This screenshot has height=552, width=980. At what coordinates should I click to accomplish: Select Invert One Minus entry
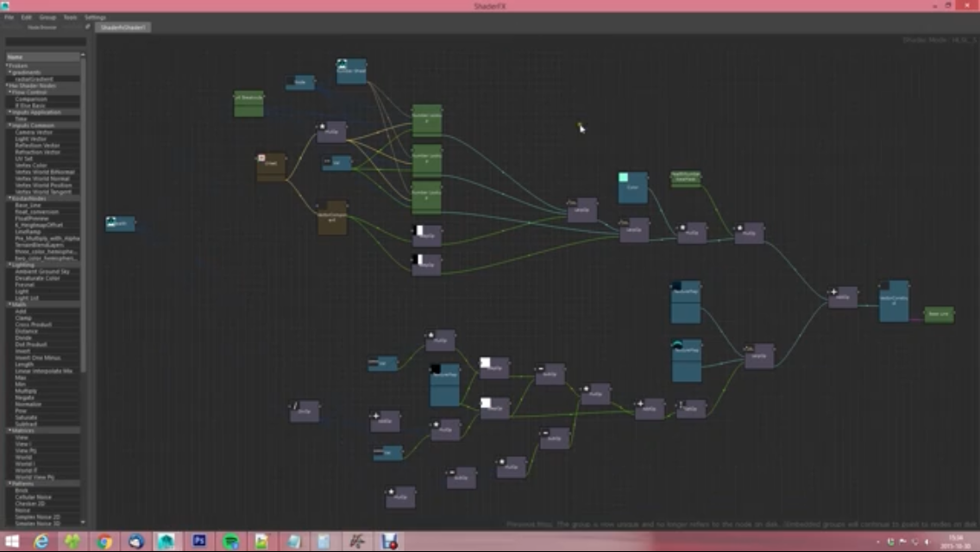[x=37, y=358]
